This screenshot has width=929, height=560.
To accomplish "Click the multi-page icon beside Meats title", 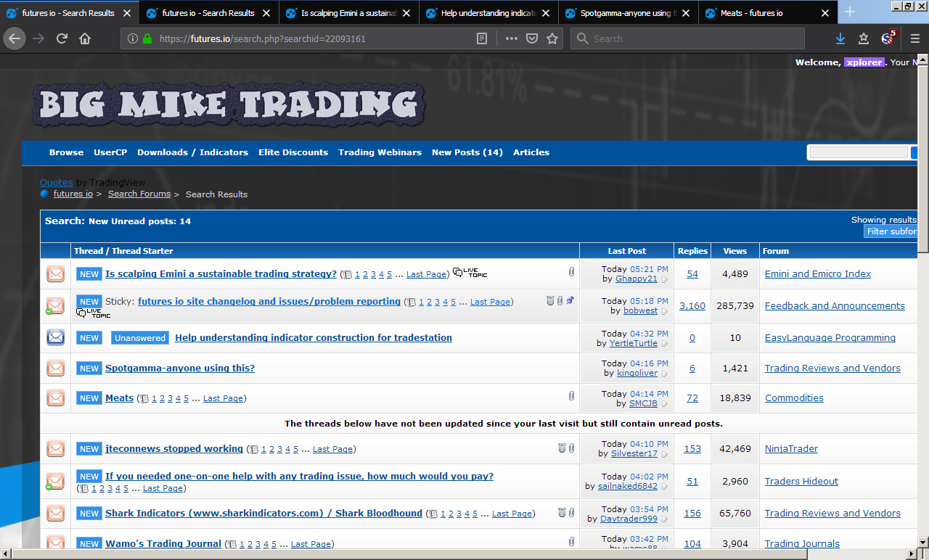I will [144, 398].
